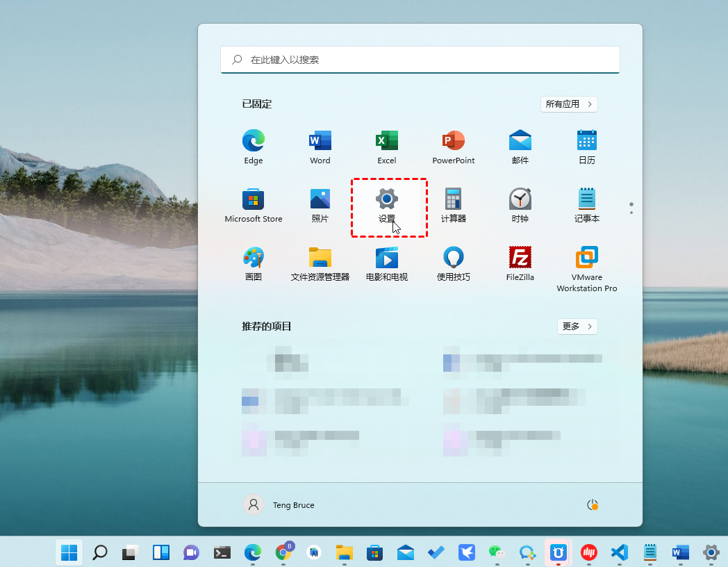Open 设置 (Settings) in the Start menu

pyautogui.click(x=387, y=206)
